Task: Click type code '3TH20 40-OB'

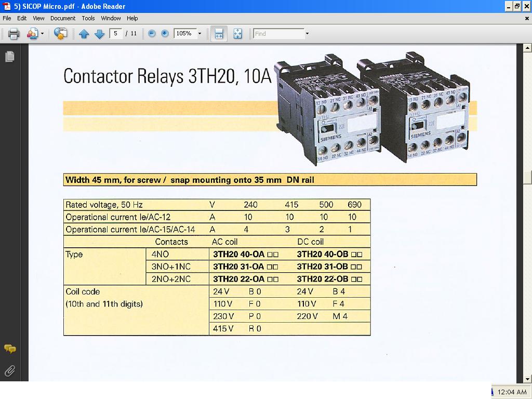Action: [323, 254]
